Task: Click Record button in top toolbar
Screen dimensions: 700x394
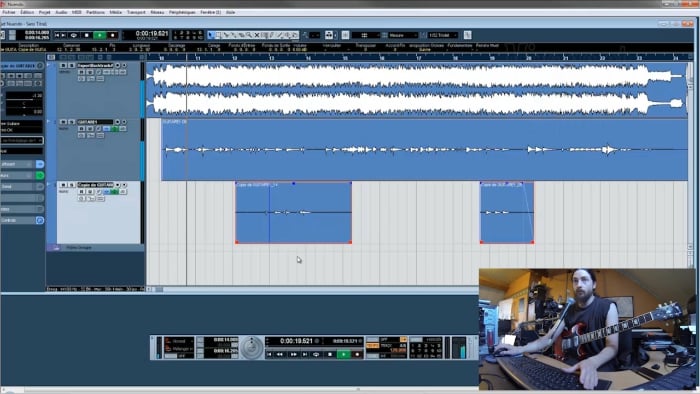Action: [x=112, y=35]
